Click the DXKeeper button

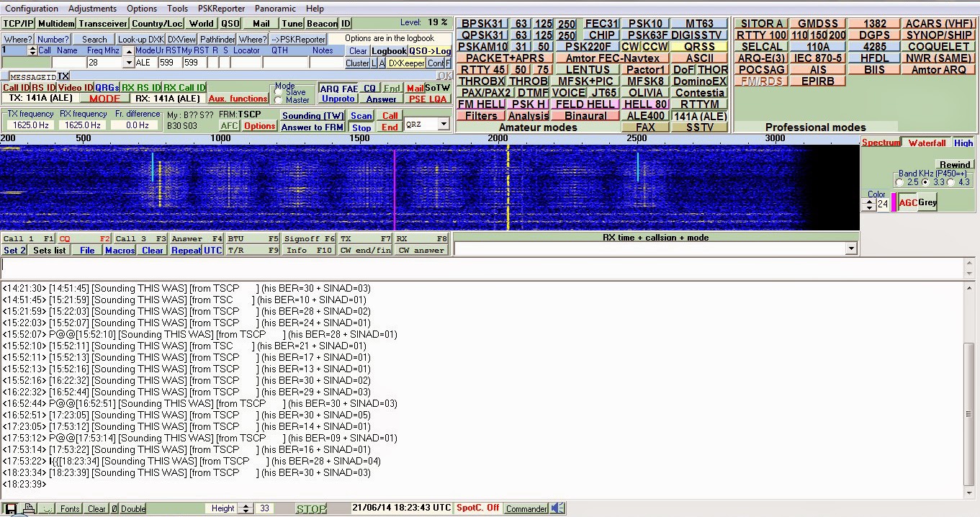coord(406,63)
